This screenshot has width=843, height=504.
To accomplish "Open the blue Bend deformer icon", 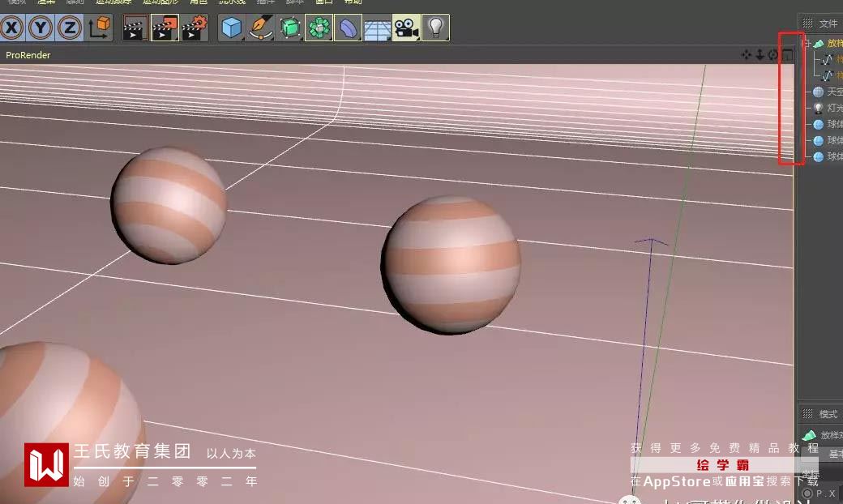I will coord(348,28).
